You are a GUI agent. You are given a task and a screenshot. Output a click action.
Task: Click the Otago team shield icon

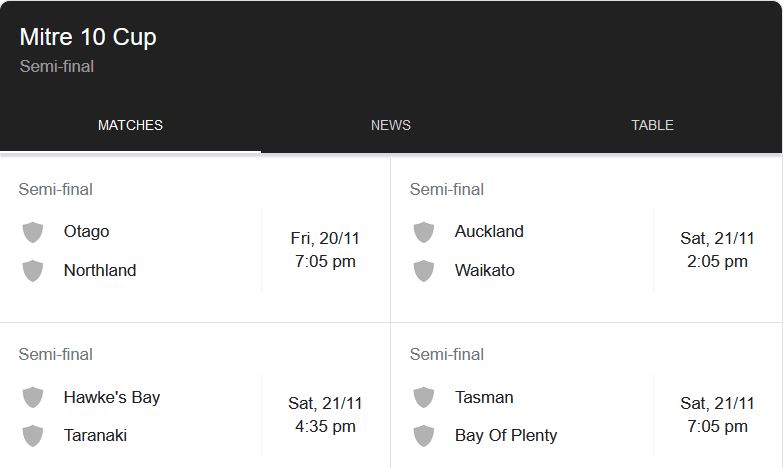(x=33, y=232)
